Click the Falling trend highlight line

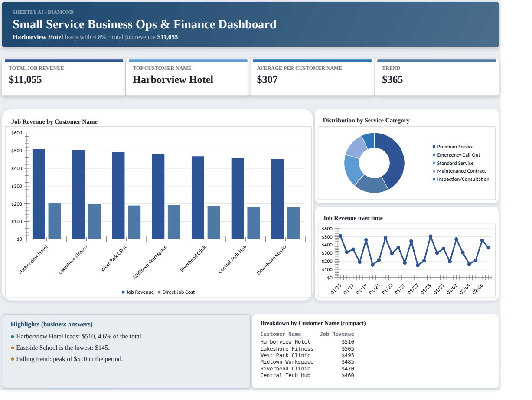67,359
